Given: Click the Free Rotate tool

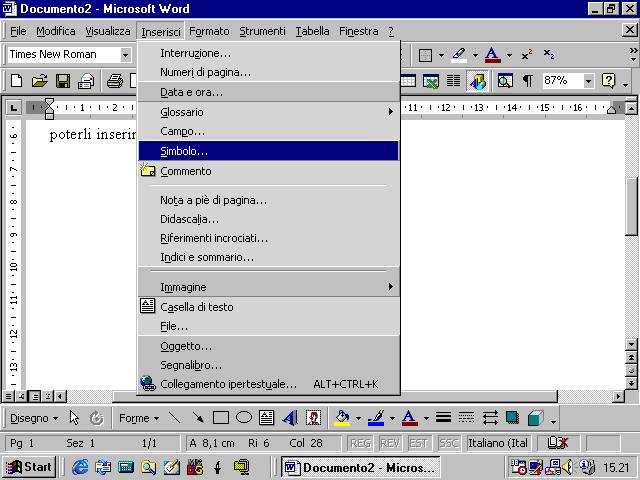Looking at the screenshot, I should [97, 418].
